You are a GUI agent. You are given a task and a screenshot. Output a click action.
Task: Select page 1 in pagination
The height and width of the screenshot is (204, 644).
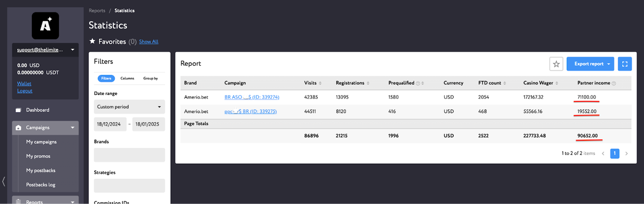615,153
